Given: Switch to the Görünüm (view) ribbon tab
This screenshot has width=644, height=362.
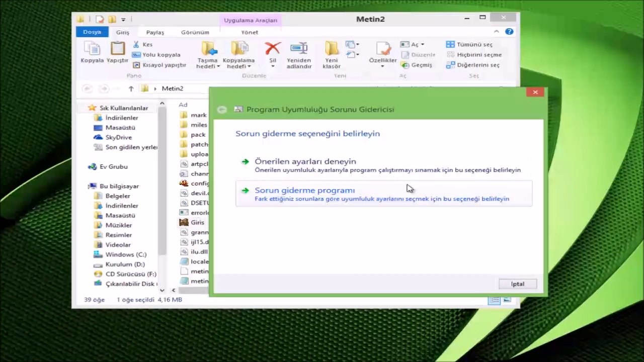Looking at the screenshot, I should click(x=195, y=32).
